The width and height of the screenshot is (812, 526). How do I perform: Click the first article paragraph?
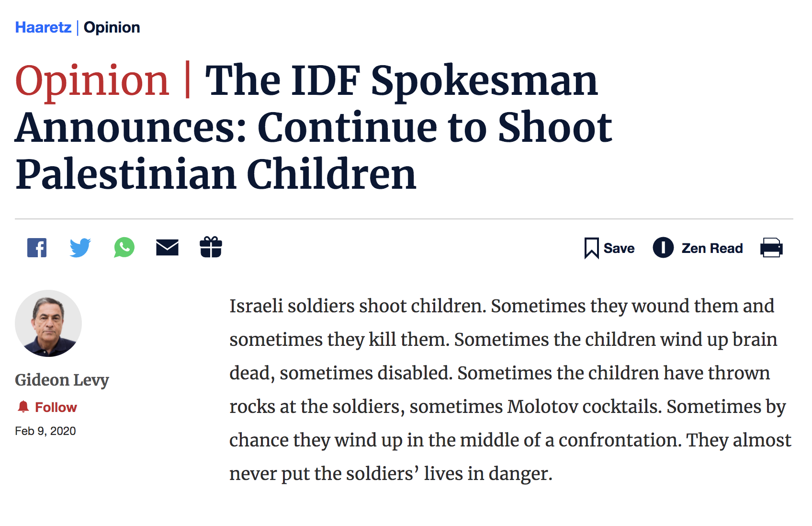(510, 389)
